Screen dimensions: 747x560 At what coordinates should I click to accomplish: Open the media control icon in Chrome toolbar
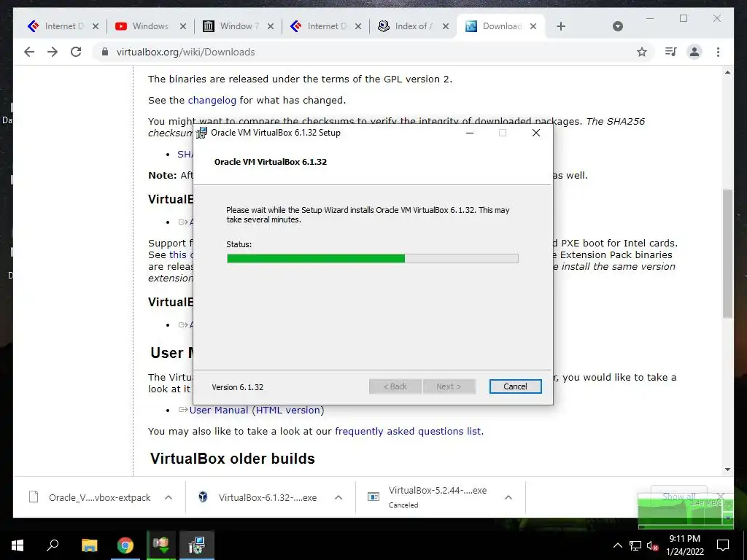point(670,52)
